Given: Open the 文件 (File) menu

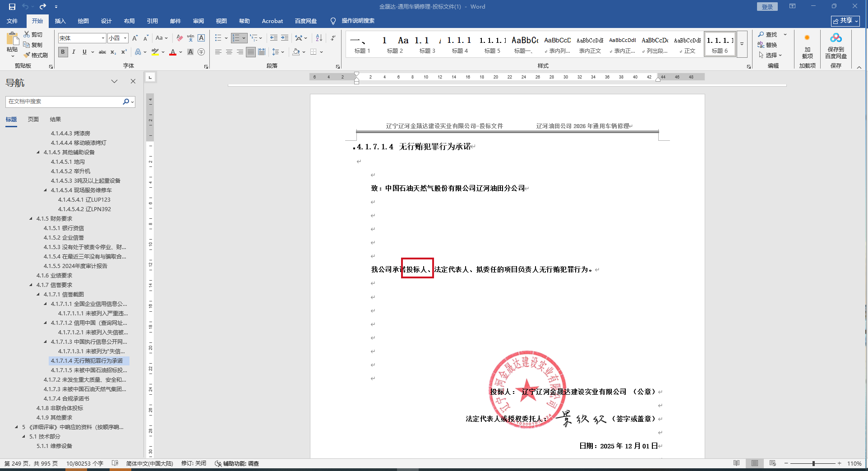Looking at the screenshot, I should (12, 21).
